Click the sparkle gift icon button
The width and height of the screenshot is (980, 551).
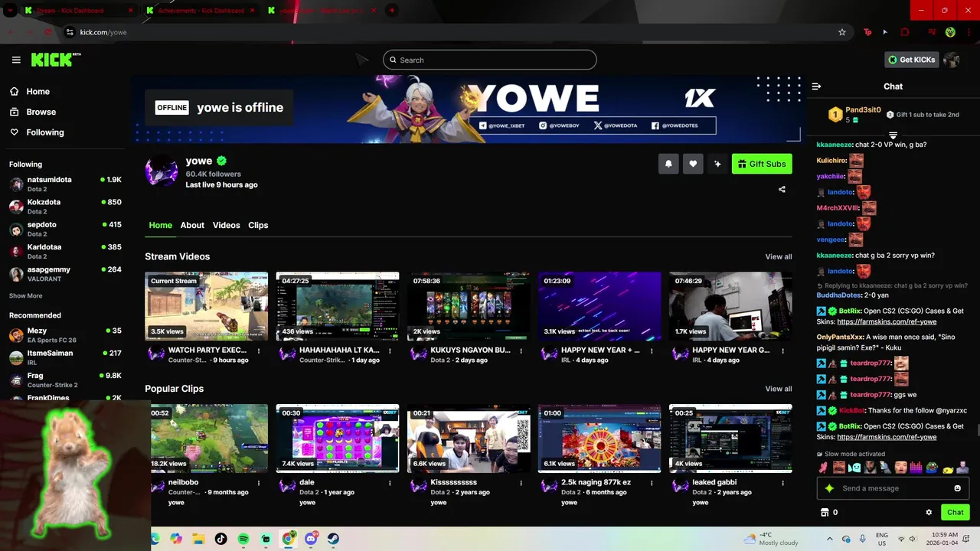[x=717, y=164]
